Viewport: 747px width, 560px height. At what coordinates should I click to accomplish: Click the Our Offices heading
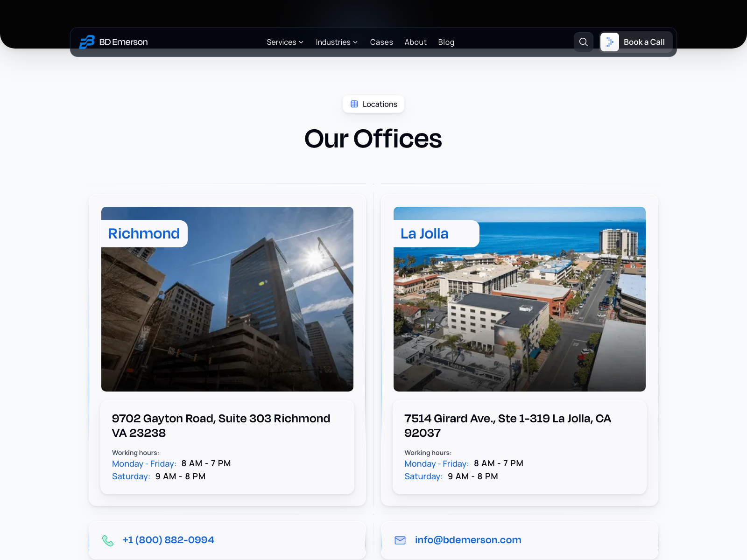click(x=373, y=139)
